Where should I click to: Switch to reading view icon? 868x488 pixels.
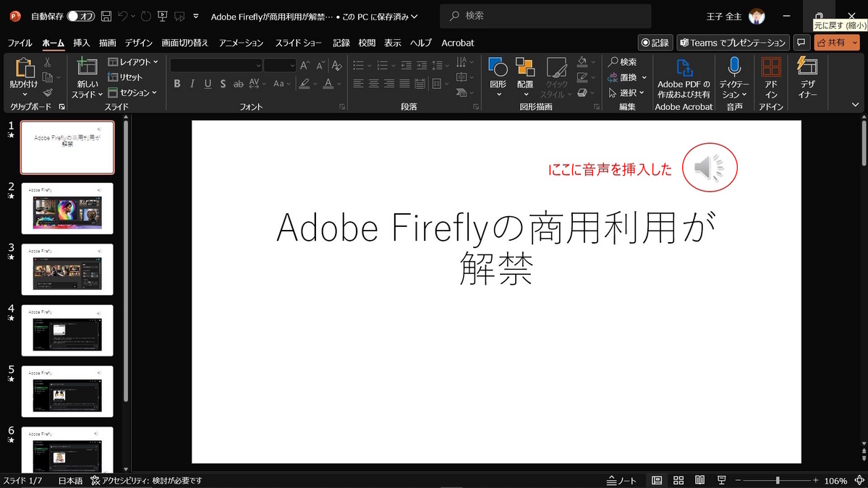tap(699, 481)
